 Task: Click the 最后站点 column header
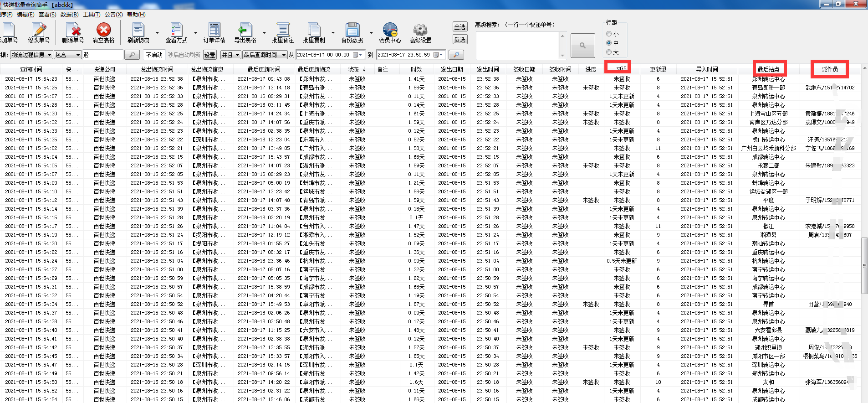coord(768,69)
